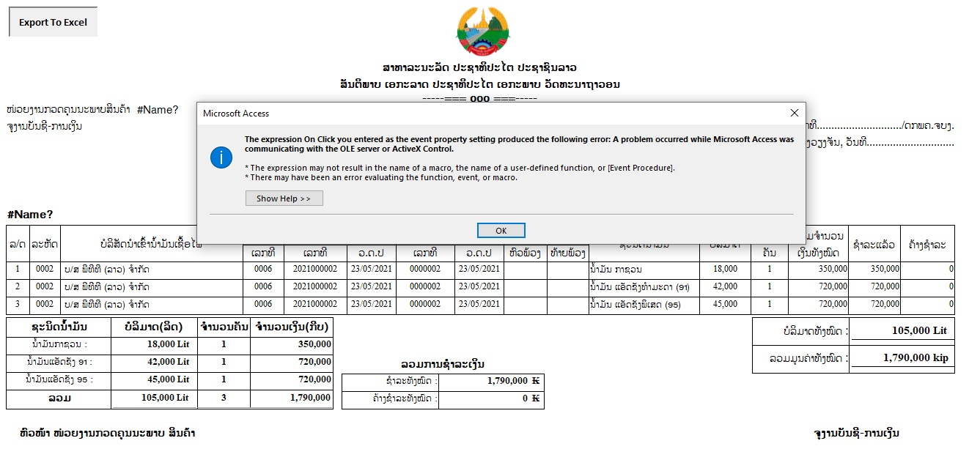Select the bold #Name? heading above the table

coord(30,215)
